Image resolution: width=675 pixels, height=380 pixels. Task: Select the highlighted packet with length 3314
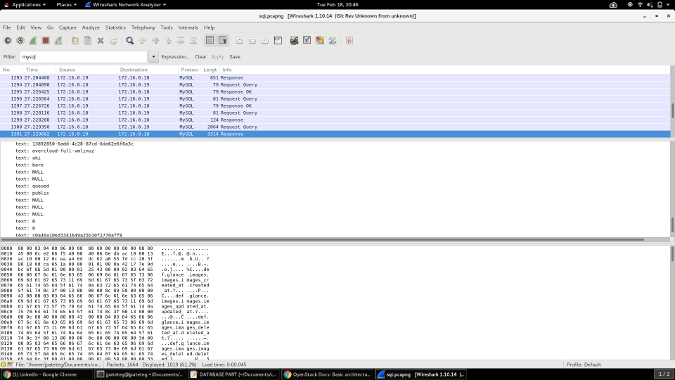coord(335,134)
